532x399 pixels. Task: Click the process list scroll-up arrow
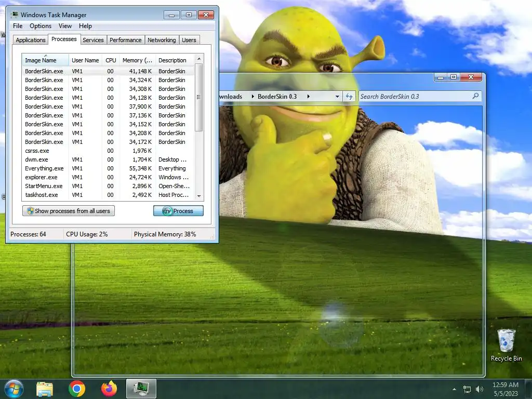[x=199, y=59]
